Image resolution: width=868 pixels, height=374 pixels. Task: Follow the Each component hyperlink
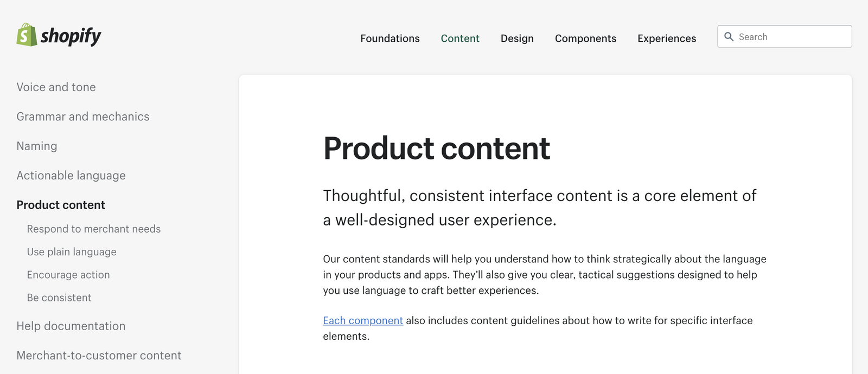(x=362, y=320)
